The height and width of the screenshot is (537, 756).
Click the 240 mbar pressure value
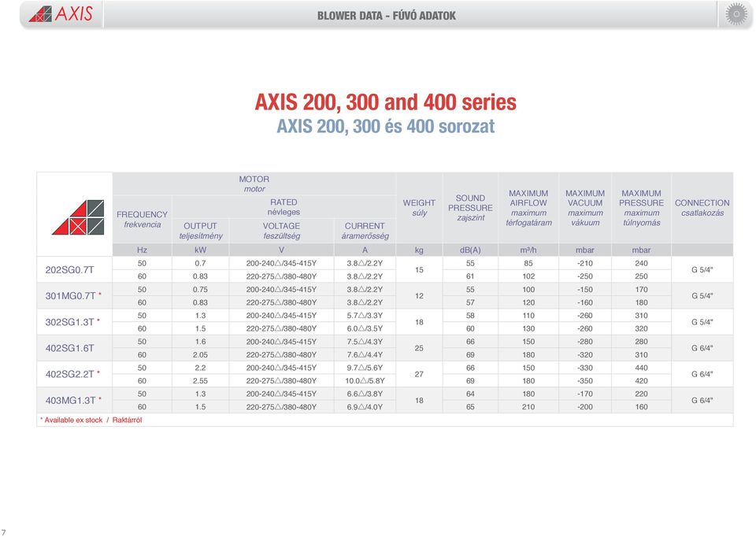click(x=641, y=263)
